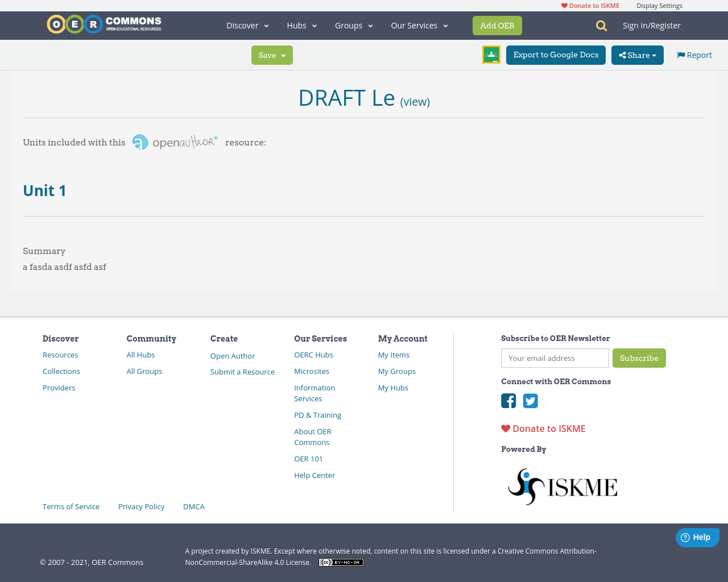Screen dimensions: 728x582
Task: Share to Google Classroom
Action: coord(491,54)
